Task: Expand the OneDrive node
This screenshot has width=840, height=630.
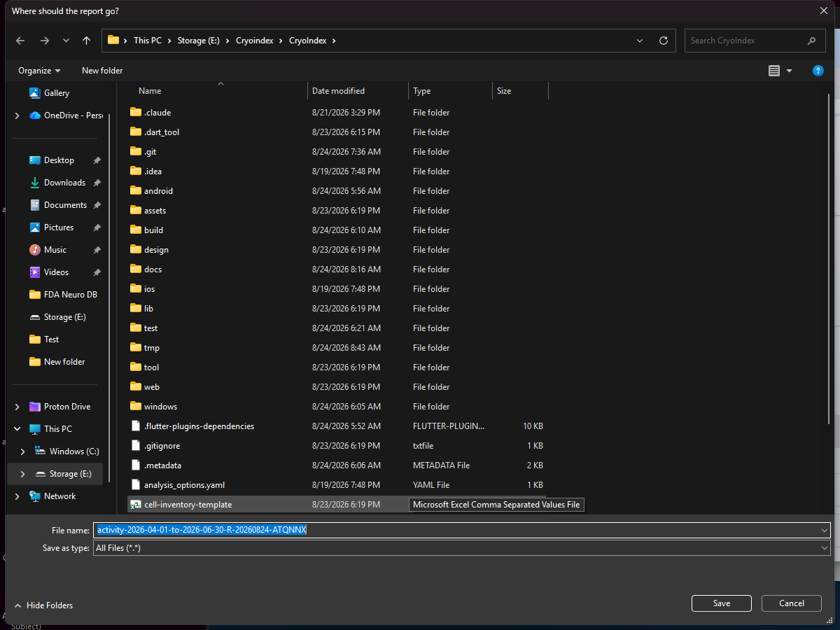Action: point(17,115)
